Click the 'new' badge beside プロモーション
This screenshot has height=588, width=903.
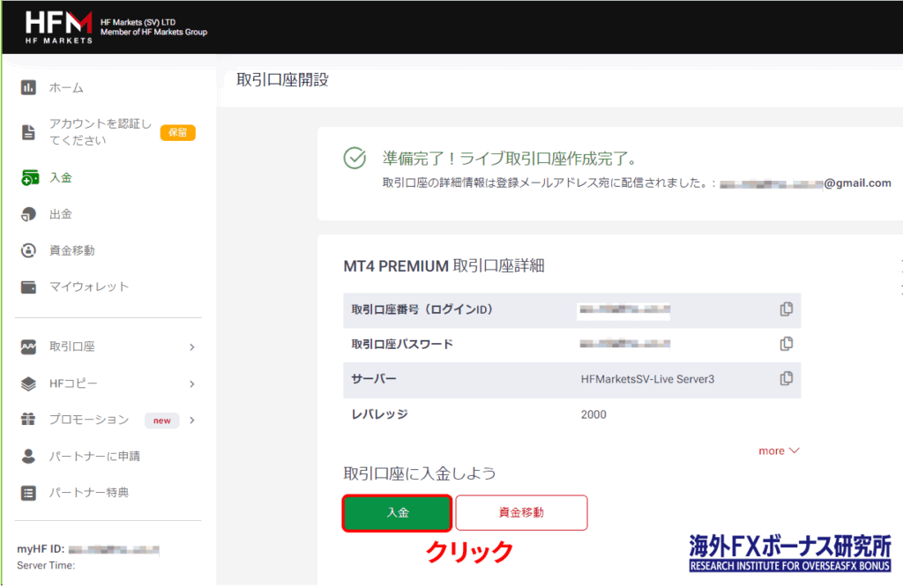[x=162, y=421]
